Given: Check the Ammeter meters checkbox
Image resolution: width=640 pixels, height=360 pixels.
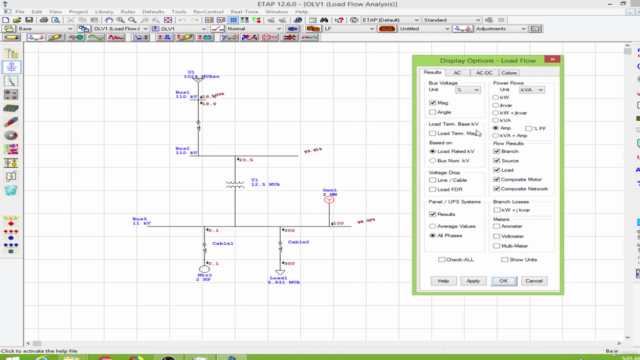Looking at the screenshot, I should click(497, 226).
